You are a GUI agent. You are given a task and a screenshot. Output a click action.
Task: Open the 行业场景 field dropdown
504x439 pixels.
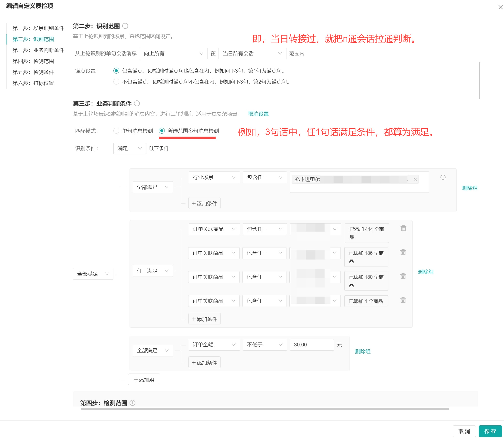click(x=214, y=177)
